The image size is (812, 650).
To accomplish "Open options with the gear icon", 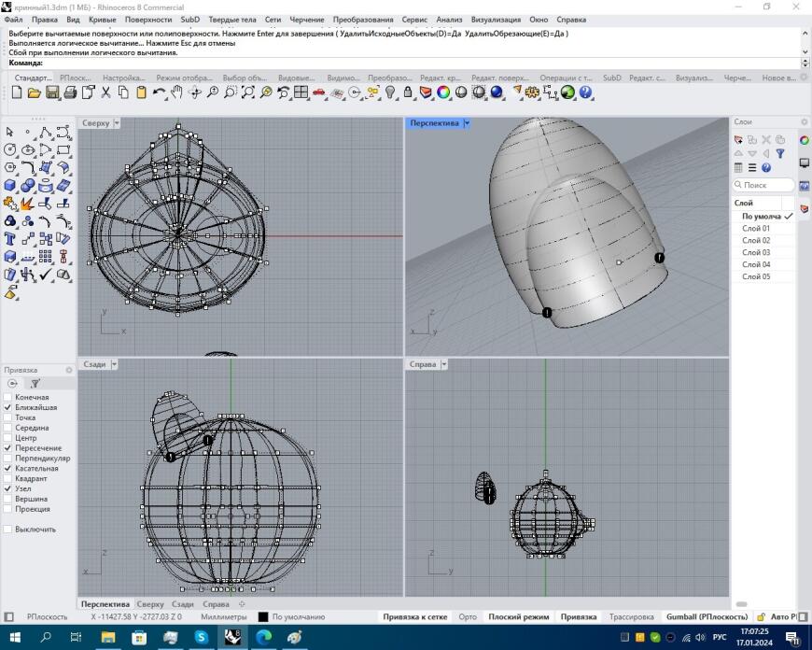I will pos(532,92).
